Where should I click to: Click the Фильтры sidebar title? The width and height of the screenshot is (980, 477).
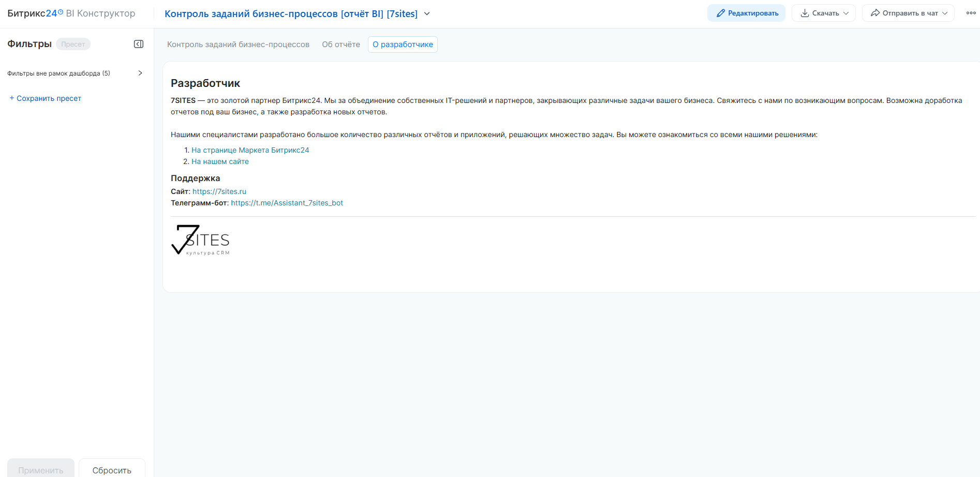tap(29, 44)
